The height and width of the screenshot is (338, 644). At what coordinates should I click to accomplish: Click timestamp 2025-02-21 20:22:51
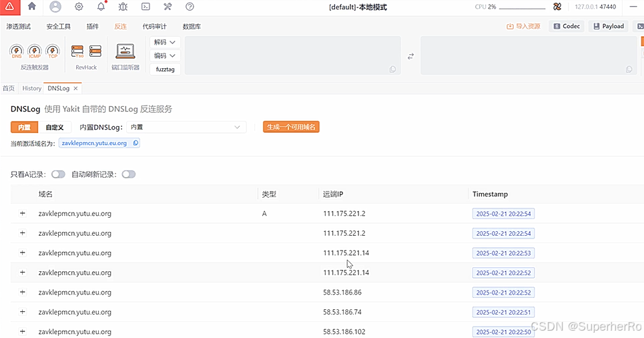pos(503,312)
